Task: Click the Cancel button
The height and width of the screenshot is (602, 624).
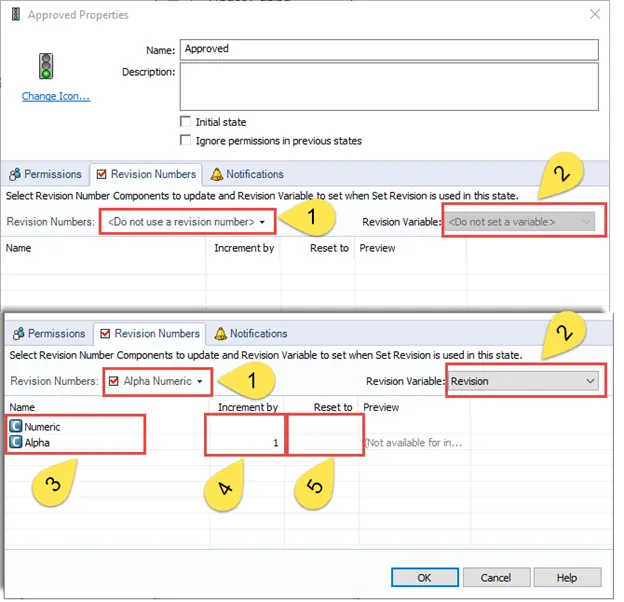Action: 496,577
